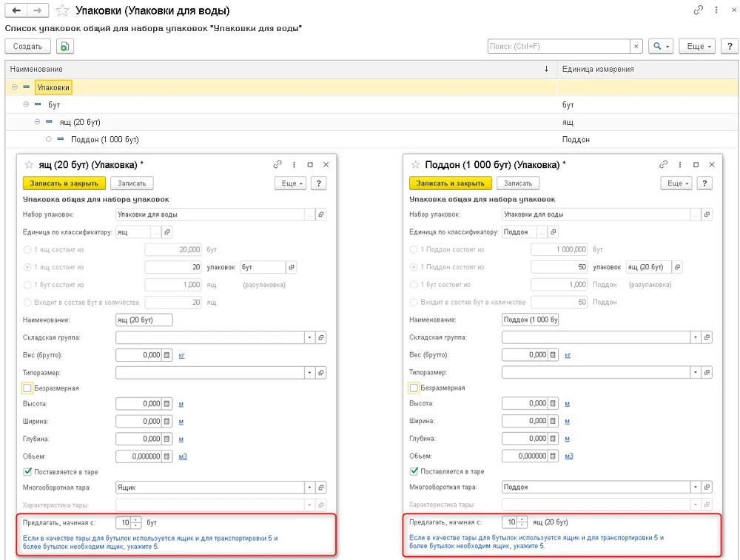The height and width of the screenshot is (560, 740).
Task: Click the back navigation arrow
Action: point(16,10)
